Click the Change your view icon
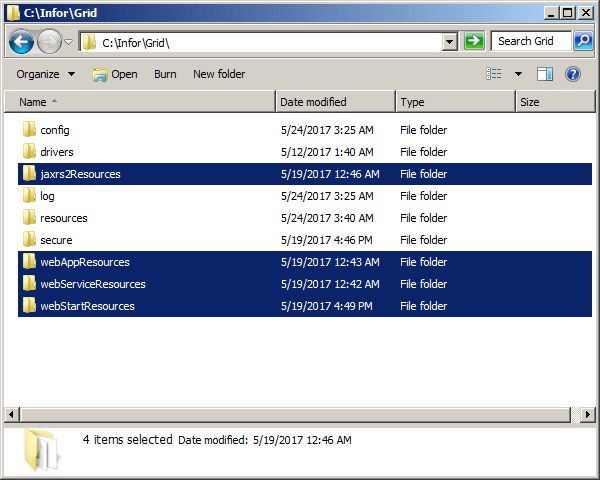This screenshot has height=480, width=600. pos(494,74)
